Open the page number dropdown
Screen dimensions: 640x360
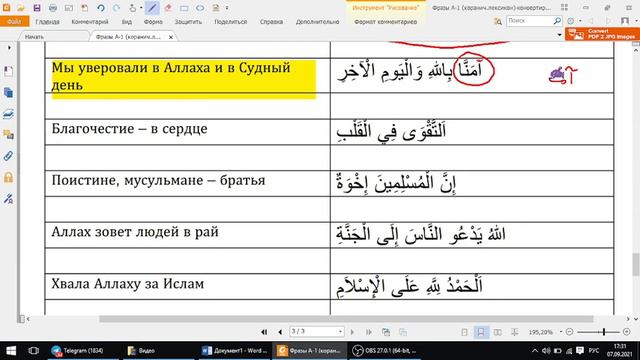coord(340,331)
